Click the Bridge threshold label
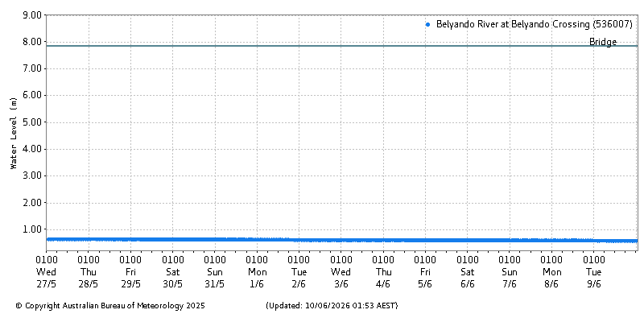Image resolution: width=644 pixels, height=322 pixels. [x=603, y=42]
